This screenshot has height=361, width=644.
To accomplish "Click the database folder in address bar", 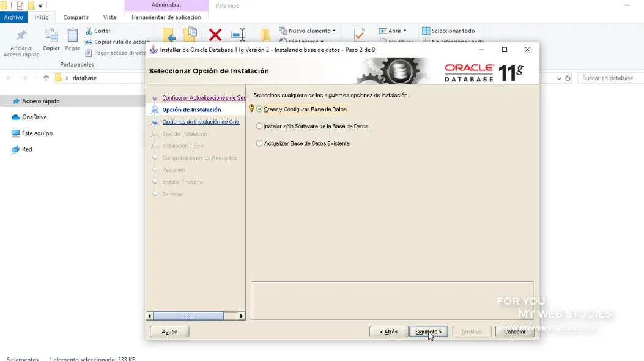I will pyautogui.click(x=84, y=78).
